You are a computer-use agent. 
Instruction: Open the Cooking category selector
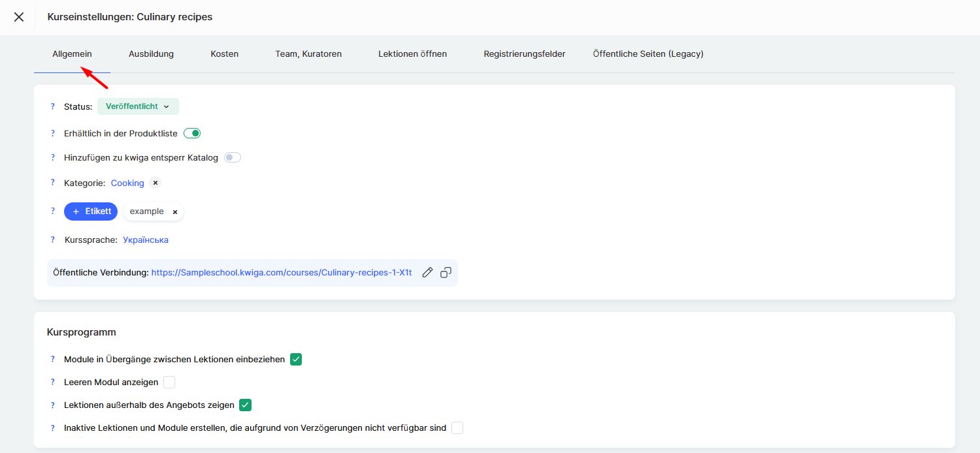pos(127,183)
